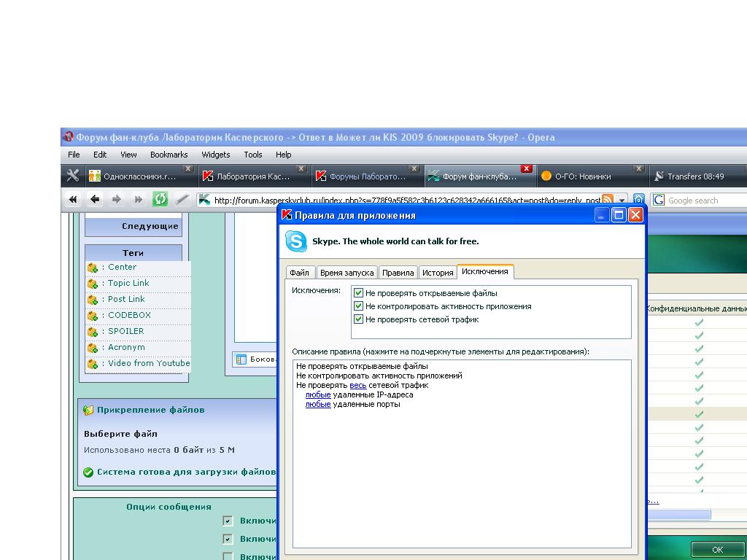Go forward using the Forward arrow
Image resolution: width=747 pixels, height=560 pixels.
[116, 200]
